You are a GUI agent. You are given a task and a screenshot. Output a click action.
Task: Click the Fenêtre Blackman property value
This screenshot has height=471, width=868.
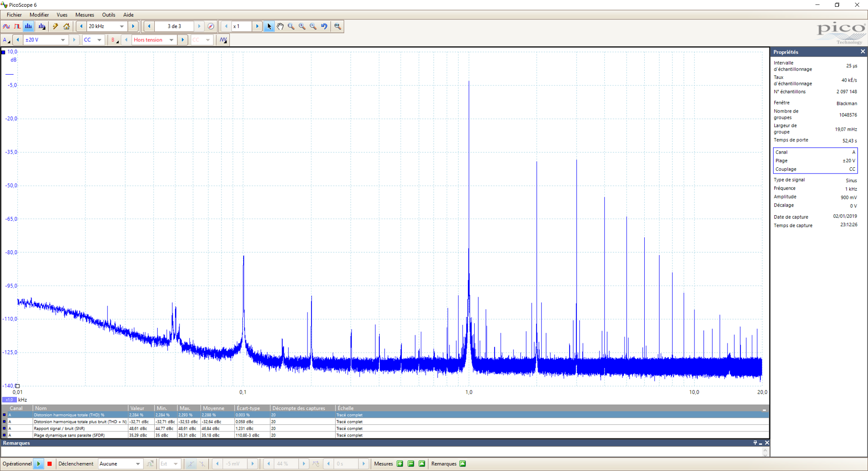coord(846,104)
